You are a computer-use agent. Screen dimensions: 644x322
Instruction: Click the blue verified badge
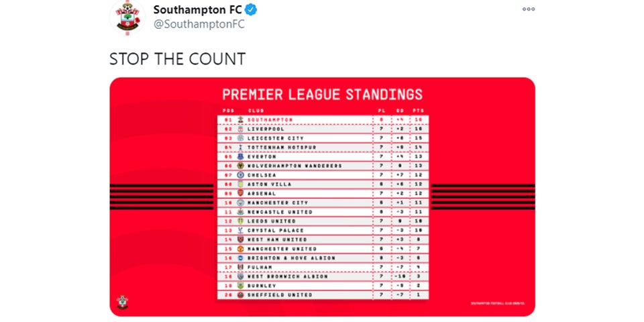(x=251, y=10)
